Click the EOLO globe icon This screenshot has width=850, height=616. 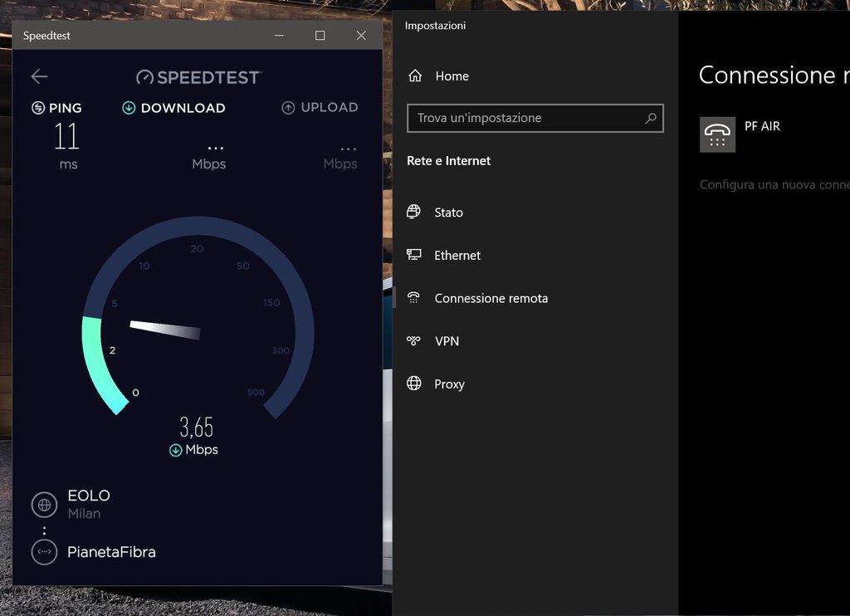pos(44,504)
